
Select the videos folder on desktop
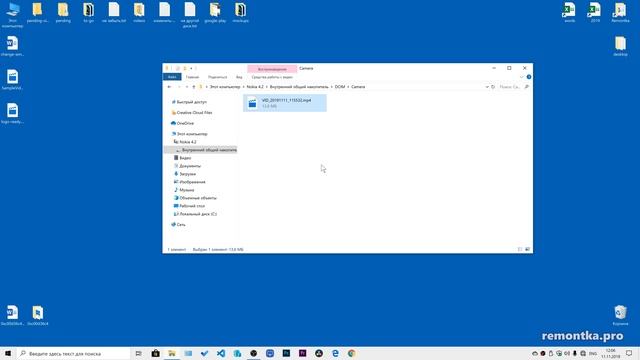tap(139, 12)
